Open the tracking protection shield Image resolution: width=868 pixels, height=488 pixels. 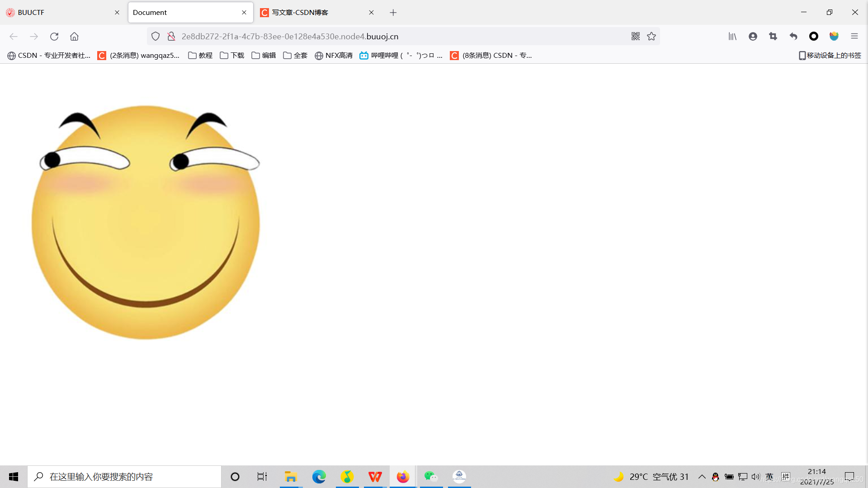point(156,36)
